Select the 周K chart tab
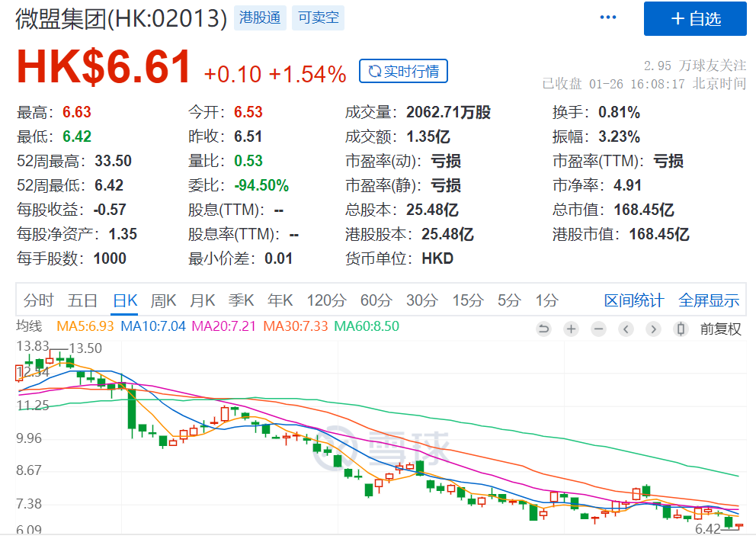The height and width of the screenshot is (539, 756). [163, 300]
